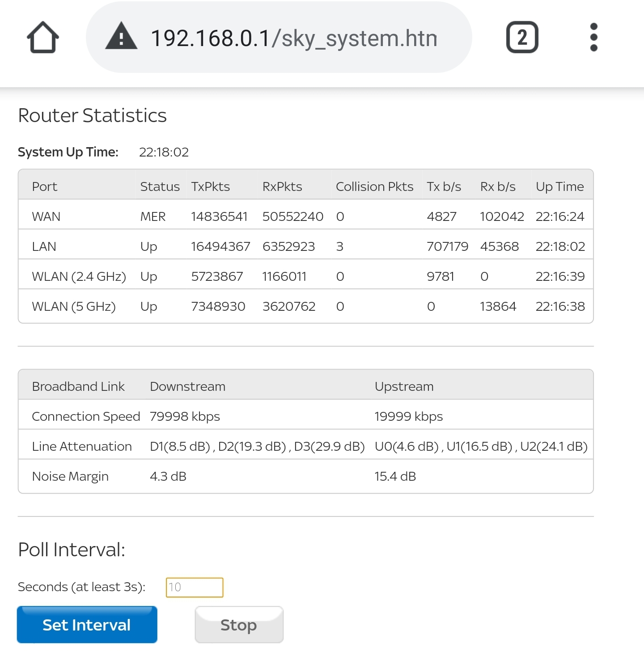Click the WLAN (2.4 GHz) row label

(79, 276)
